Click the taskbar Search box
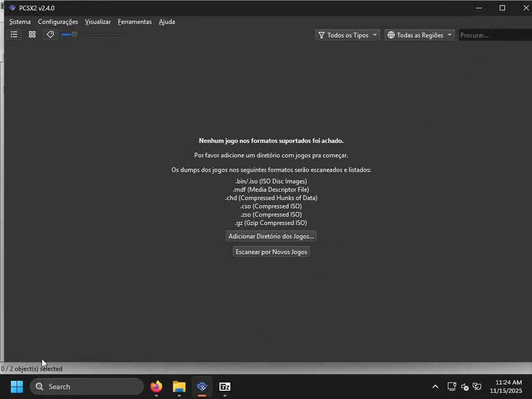532x399 pixels. (x=87, y=387)
